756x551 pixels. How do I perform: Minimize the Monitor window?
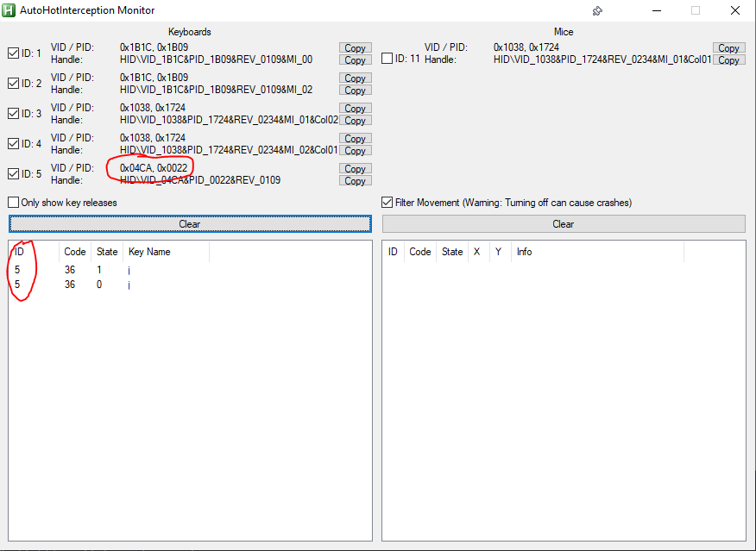click(656, 10)
